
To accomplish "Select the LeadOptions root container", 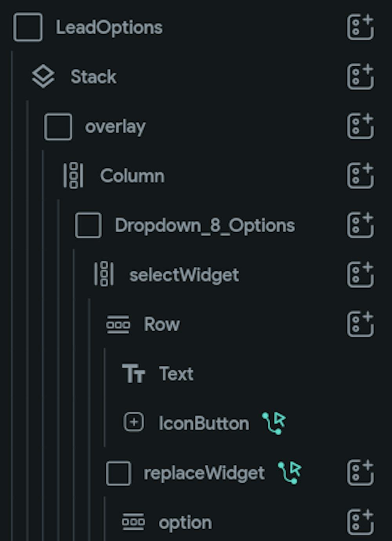I will (109, 27).
